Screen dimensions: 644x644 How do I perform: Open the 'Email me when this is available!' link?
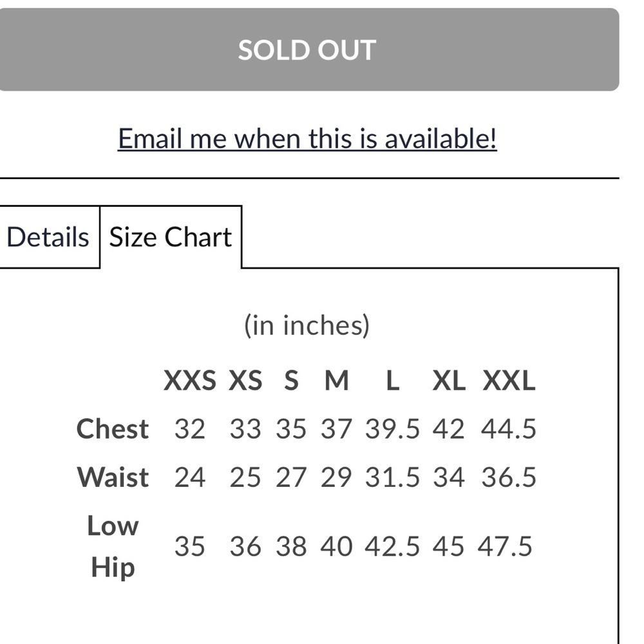pyautogui.click(x=307, y=138)
